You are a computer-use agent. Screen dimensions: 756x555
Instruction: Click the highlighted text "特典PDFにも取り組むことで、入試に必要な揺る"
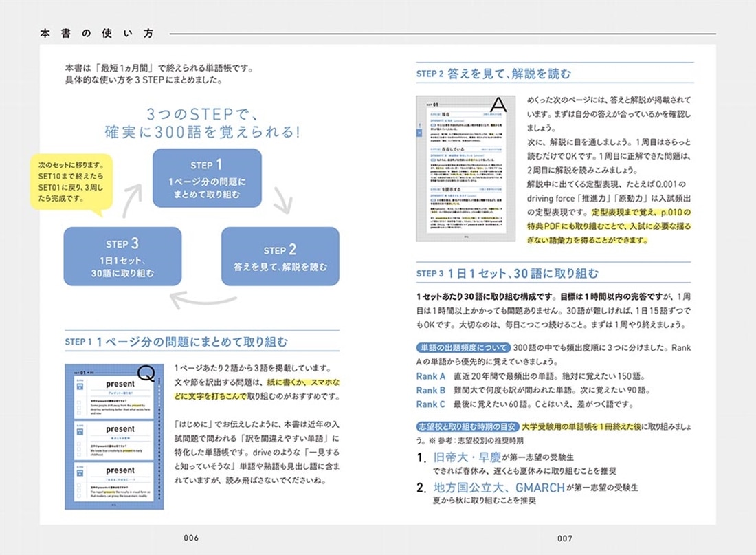tap(609, 226)
